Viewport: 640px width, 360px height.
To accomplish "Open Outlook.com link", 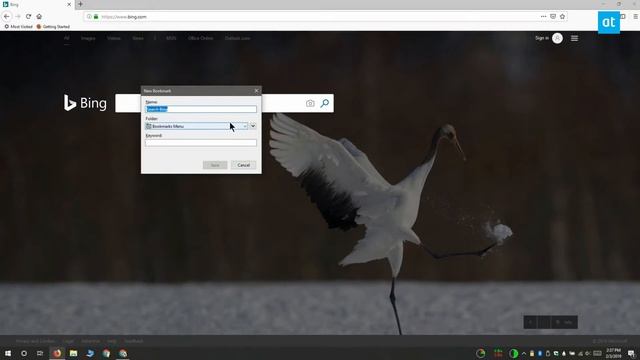I will click(x=237, y=38).
